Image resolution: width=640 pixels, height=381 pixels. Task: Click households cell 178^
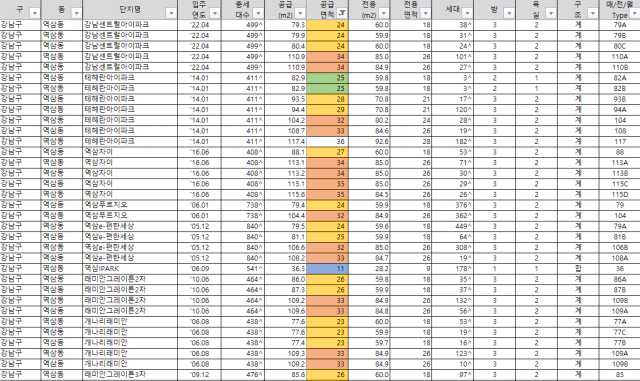(x=453, y=269)
